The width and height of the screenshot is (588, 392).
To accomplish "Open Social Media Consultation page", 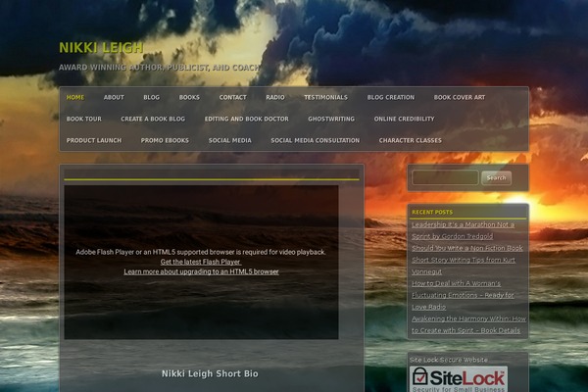I will point(316,141).
